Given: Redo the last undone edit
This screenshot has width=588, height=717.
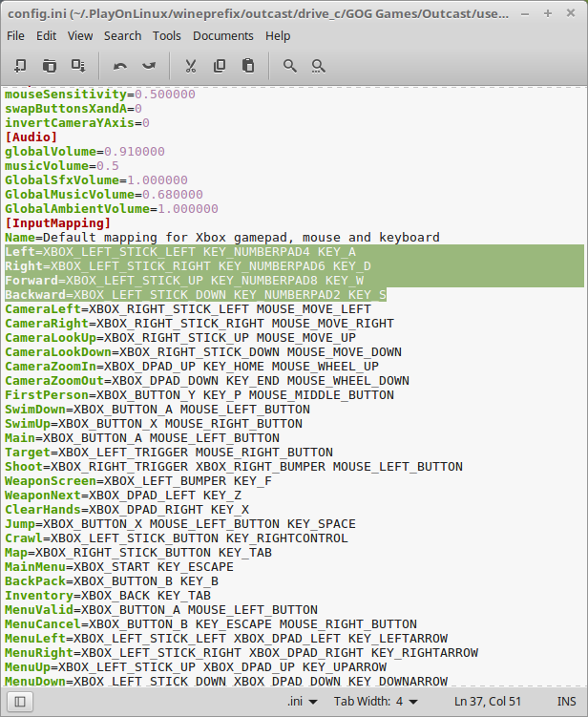Looking at the screenshot, I should click(149, 66).
